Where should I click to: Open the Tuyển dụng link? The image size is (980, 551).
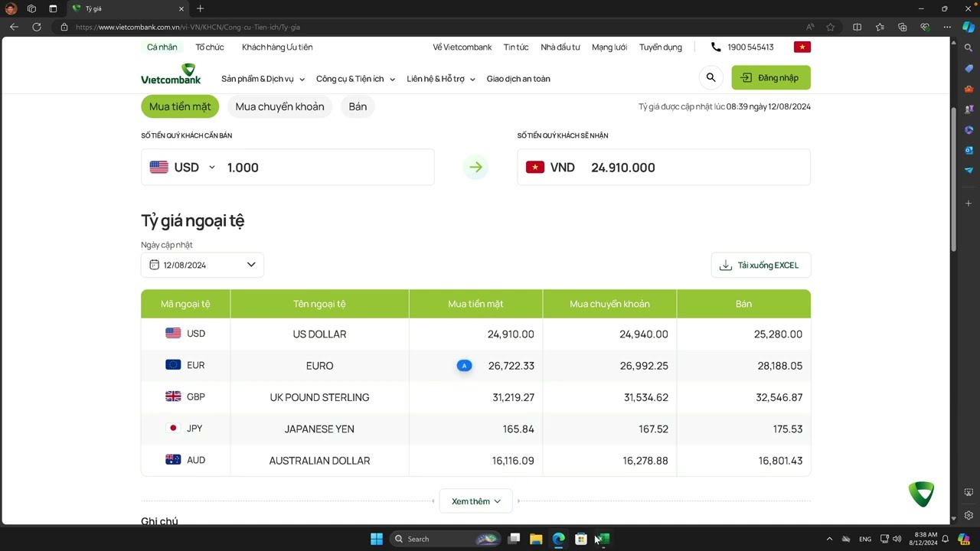click(661, 47)
